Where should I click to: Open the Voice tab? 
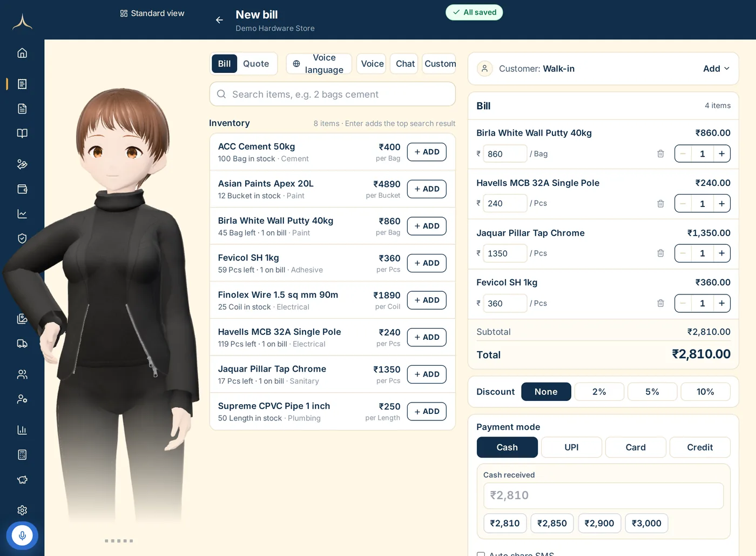(x=372, y=64)
